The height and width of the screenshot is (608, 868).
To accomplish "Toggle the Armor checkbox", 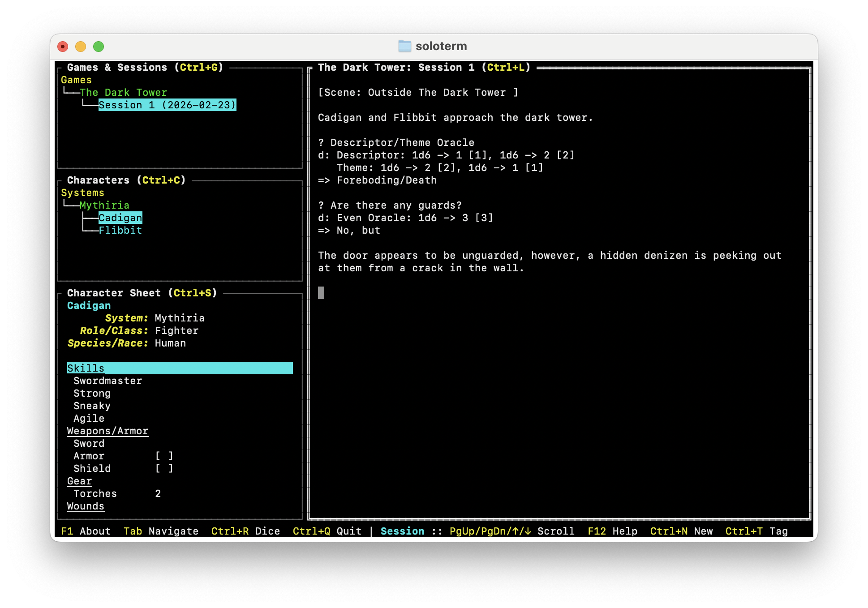I will click(x=164, y=456).
